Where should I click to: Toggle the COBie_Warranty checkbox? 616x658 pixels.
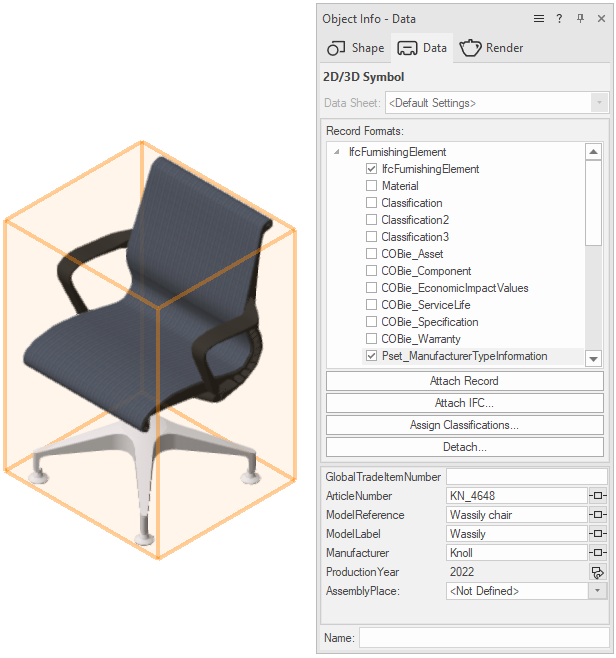click(x=372, y=340)
